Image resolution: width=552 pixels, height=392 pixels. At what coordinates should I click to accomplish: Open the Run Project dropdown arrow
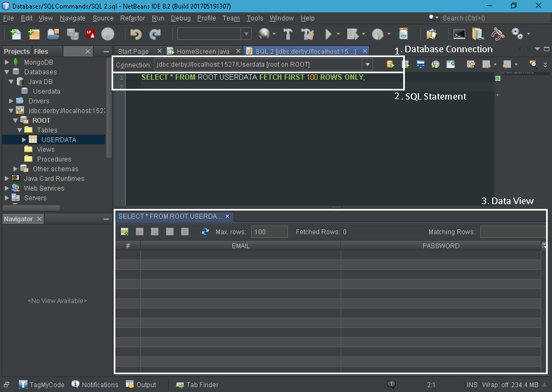click(339, 34)
